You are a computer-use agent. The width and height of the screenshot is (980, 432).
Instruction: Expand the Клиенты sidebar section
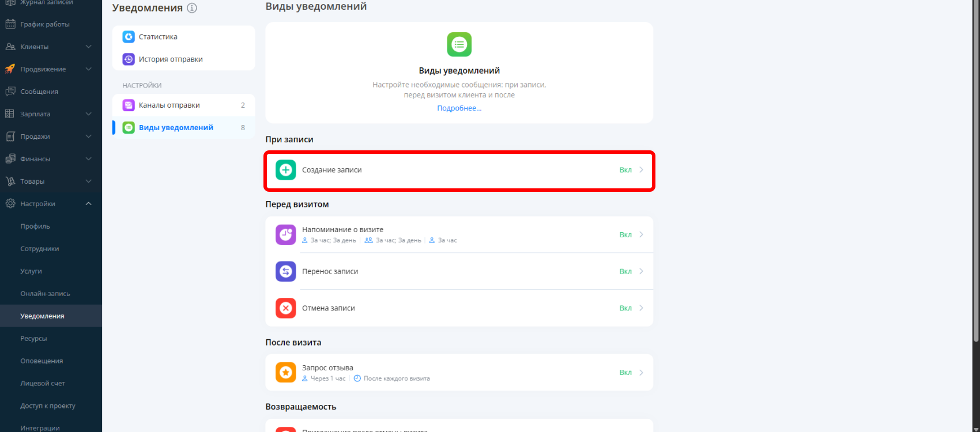(88, 47)
